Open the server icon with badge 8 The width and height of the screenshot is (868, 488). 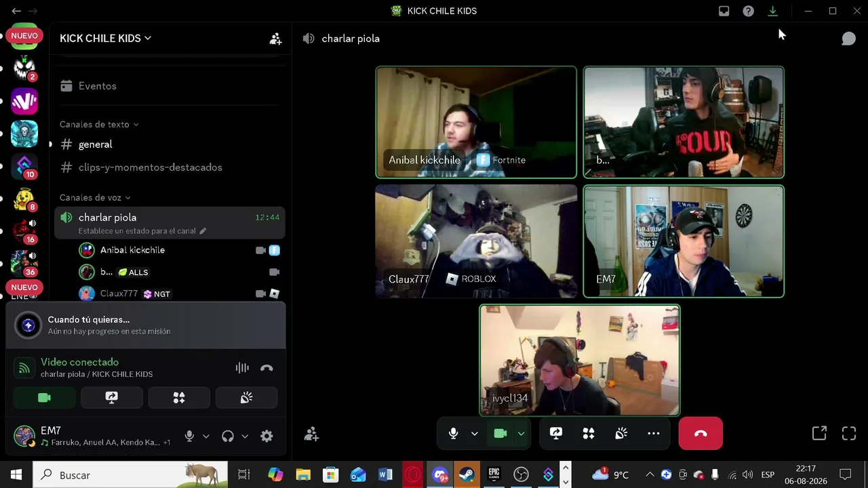(24, 199)
